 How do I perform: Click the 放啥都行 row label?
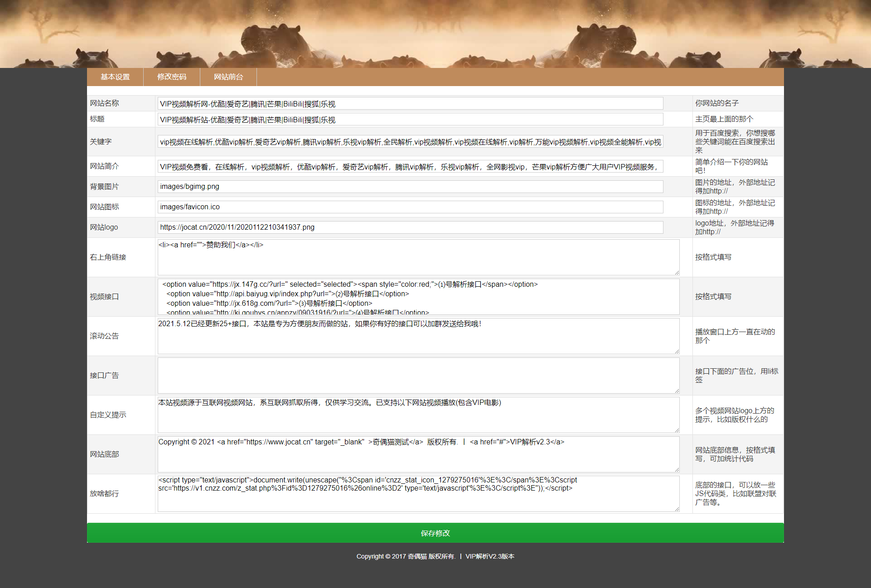[x=104, y=494]
